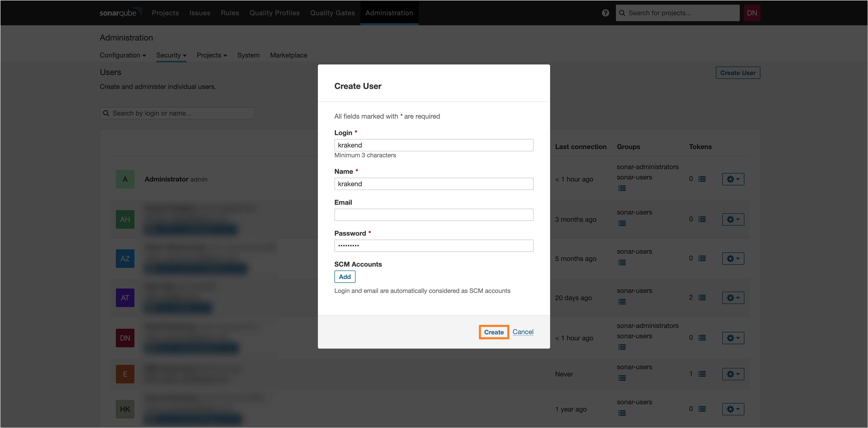Click the magnifier icon in login search field
The height and width of the screenshot is (428, 868).
click(x=106, y=113)
